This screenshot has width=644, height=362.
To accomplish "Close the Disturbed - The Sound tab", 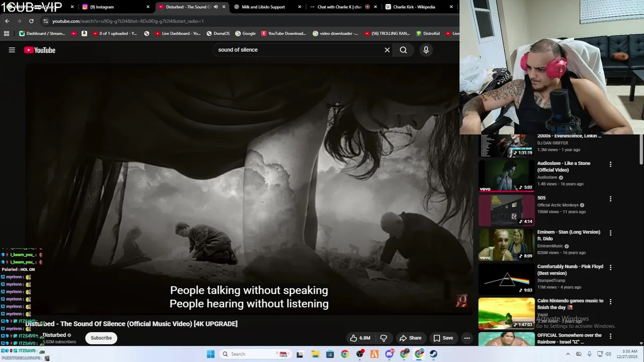I will 224,7.
